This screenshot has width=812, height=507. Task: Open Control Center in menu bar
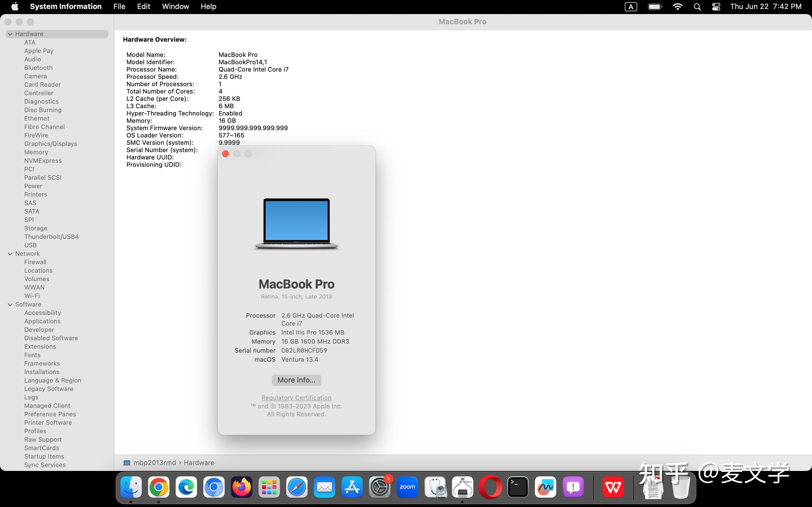coord(716,7)
